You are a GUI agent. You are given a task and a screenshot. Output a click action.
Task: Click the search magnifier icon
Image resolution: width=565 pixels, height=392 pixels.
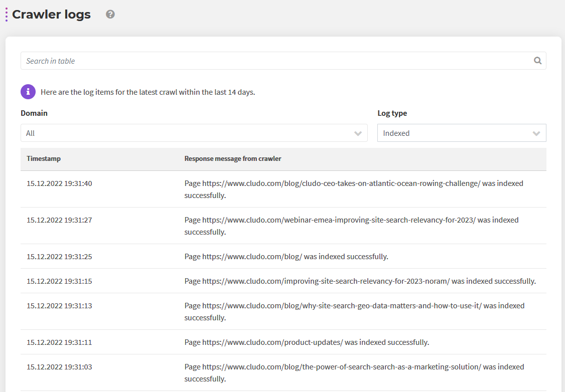pos(537,60)
